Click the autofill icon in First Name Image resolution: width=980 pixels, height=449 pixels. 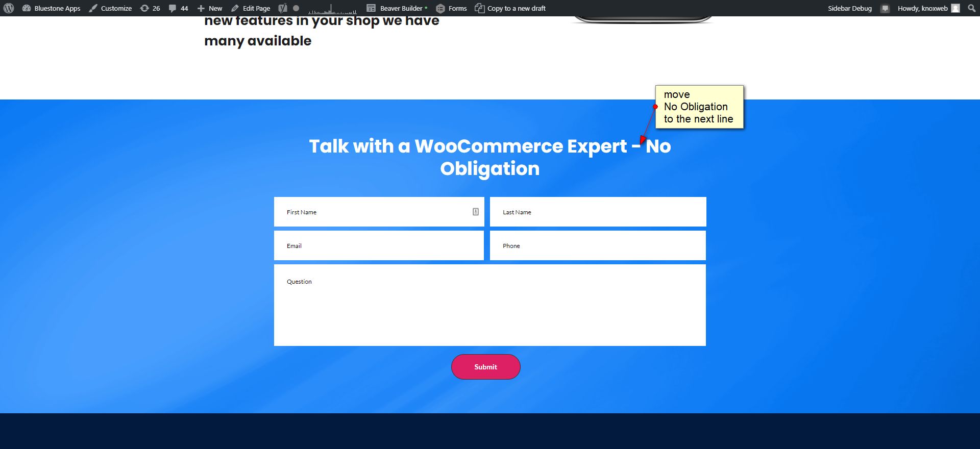475,212
